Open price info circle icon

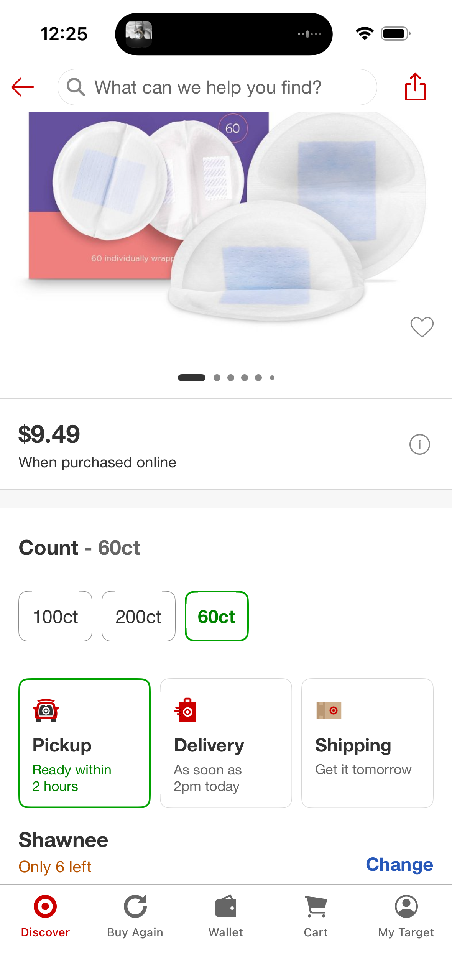coord(419,444)
